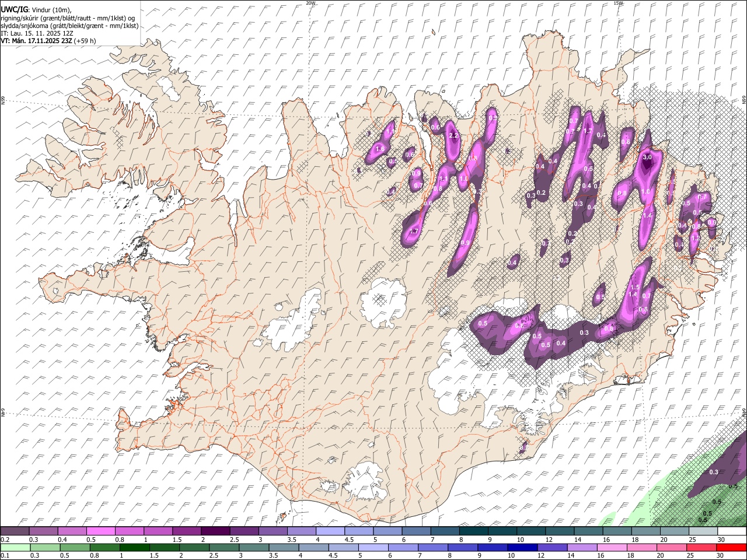Viewport: 747px width, 560px height.
Task: Click the 'UWC/IG' title text
Action: (14, 9)
